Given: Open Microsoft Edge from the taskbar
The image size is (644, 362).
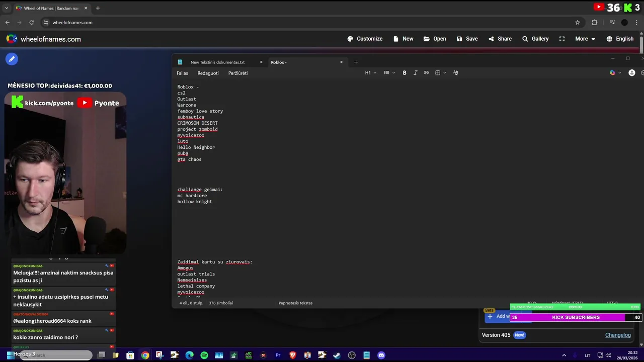Looking at the screenshot, I should (x=189, y=355).
